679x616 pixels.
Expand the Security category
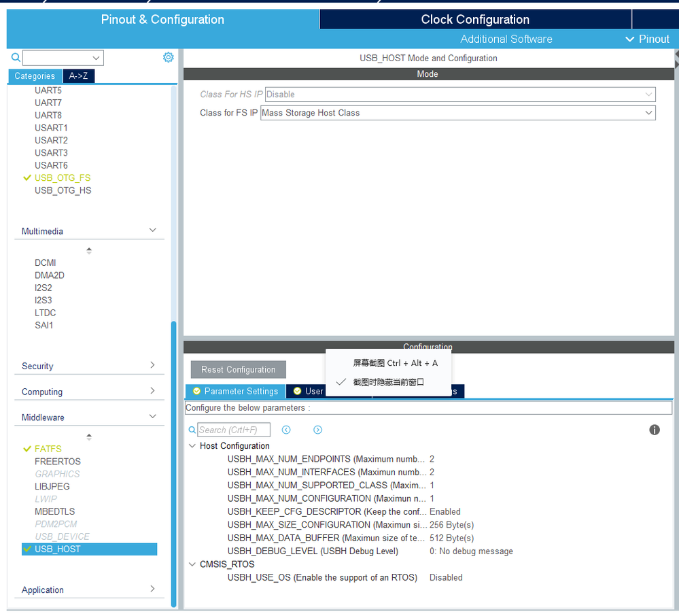[x=152, y=364]
